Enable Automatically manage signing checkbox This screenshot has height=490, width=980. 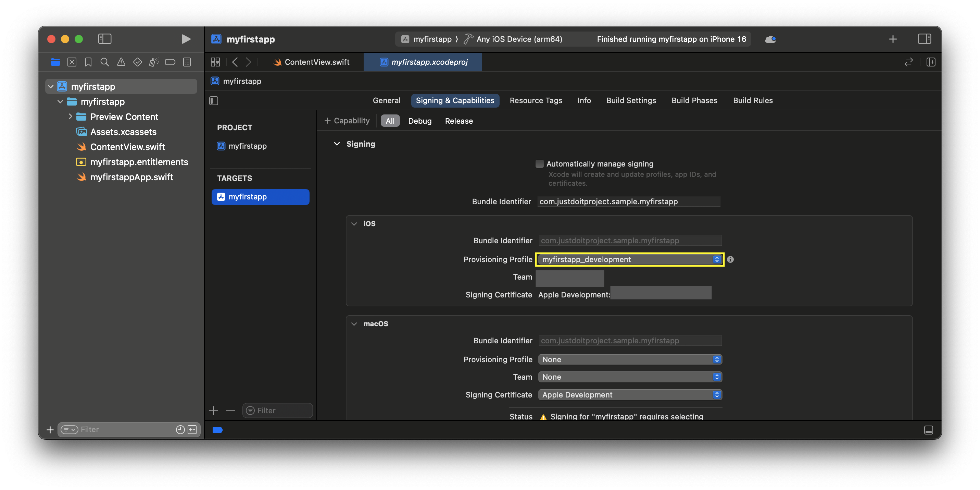point(539,164)
